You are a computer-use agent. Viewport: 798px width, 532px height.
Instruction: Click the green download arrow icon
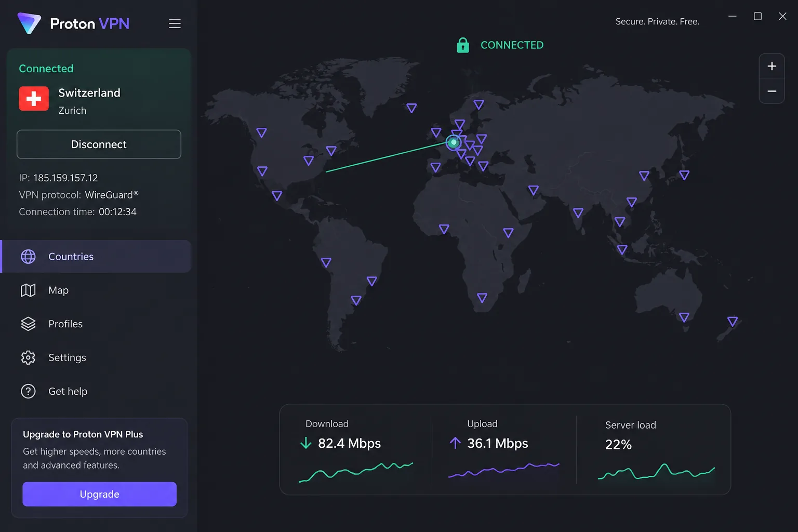pyautogui.click(x=306, y=443)
